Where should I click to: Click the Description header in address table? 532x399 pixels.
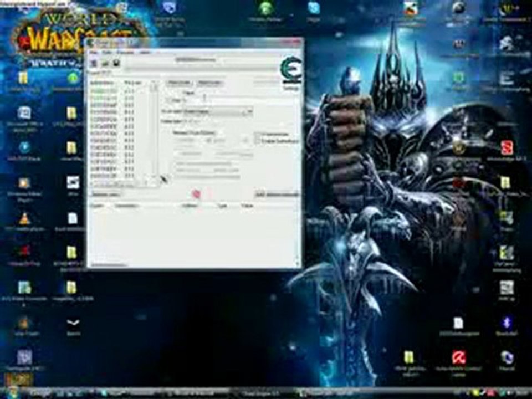pos(126,206)
